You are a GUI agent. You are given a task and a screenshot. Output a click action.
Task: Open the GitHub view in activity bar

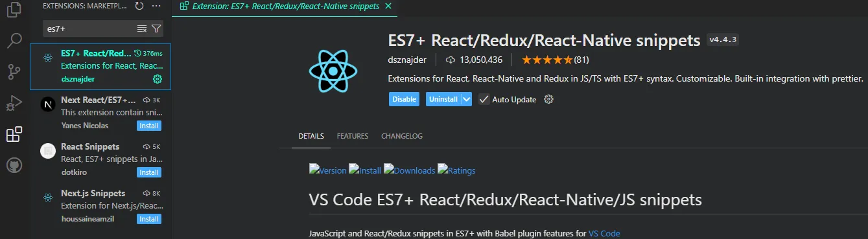tap(14, 165)
